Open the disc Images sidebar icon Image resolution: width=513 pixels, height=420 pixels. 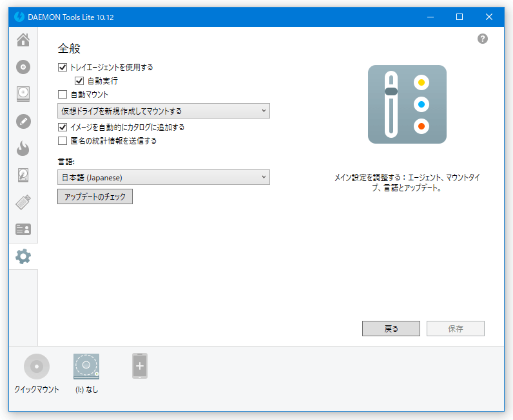coord(23,67)
